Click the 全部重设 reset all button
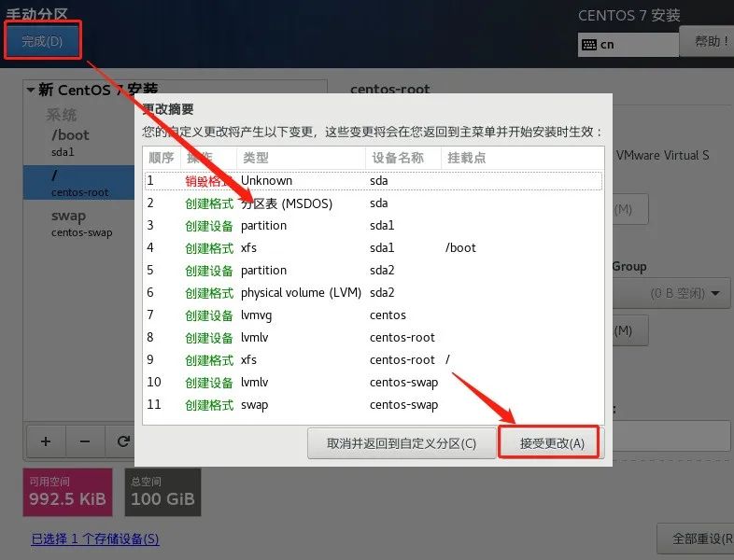 coord(698,539)
